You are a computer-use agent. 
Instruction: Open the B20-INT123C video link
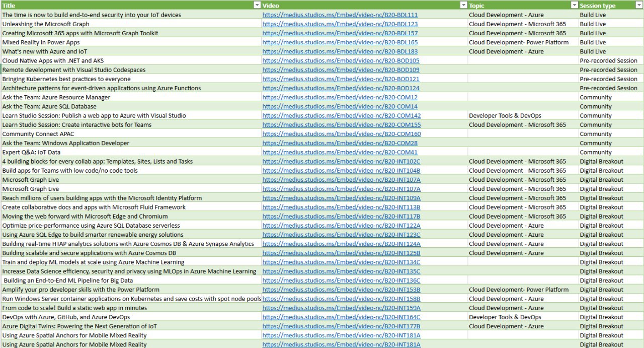coord(341,235)
